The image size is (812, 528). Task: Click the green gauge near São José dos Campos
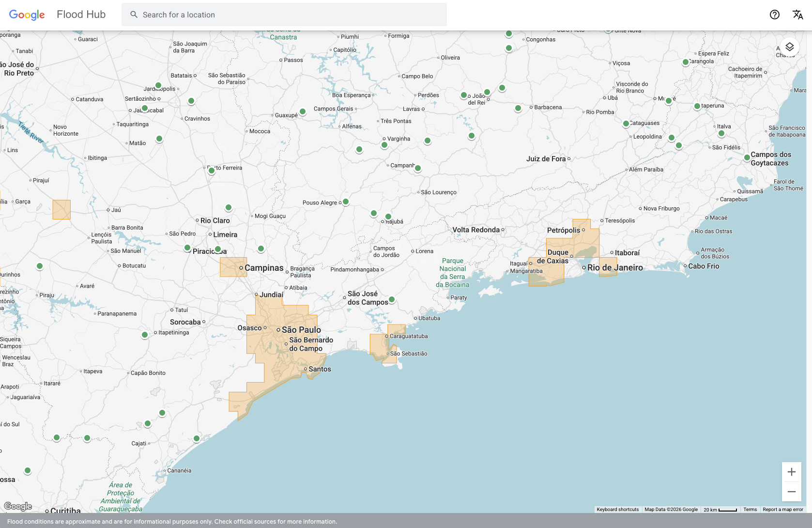point(392,300)
